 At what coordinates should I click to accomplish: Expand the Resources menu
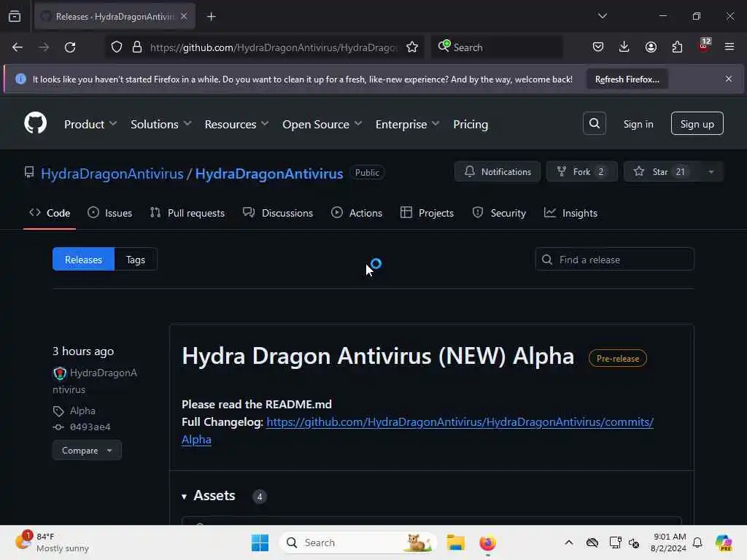click(236, 124)
